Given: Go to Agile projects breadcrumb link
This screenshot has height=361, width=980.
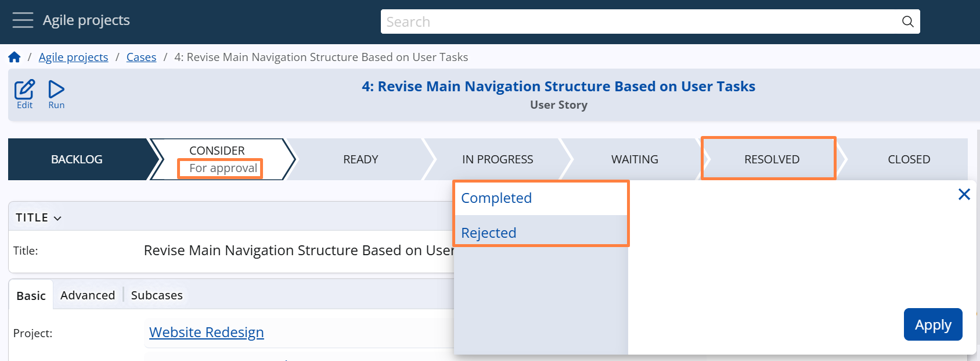Looking at the screenshot, I should 73,57.
